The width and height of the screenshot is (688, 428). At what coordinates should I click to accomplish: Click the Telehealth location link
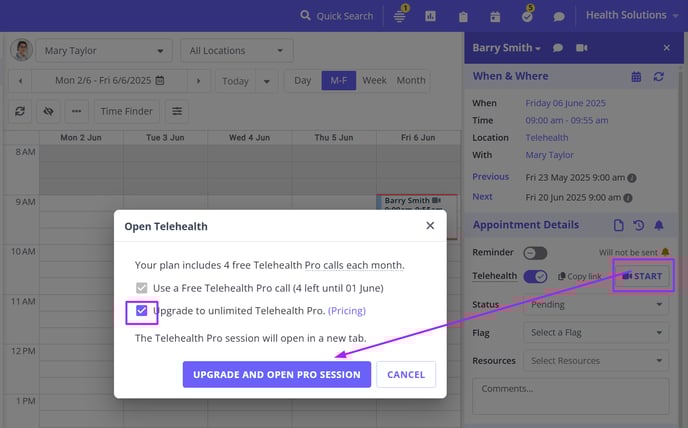pos(547,138)
